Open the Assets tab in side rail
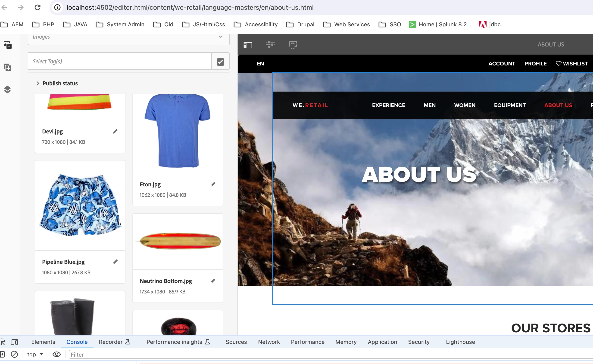This screenshot has width=593, height=364. (x=7, y=45)
